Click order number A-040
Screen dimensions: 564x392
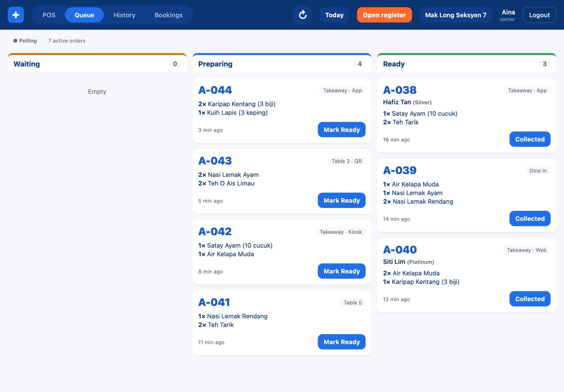(x=400, y=250)
